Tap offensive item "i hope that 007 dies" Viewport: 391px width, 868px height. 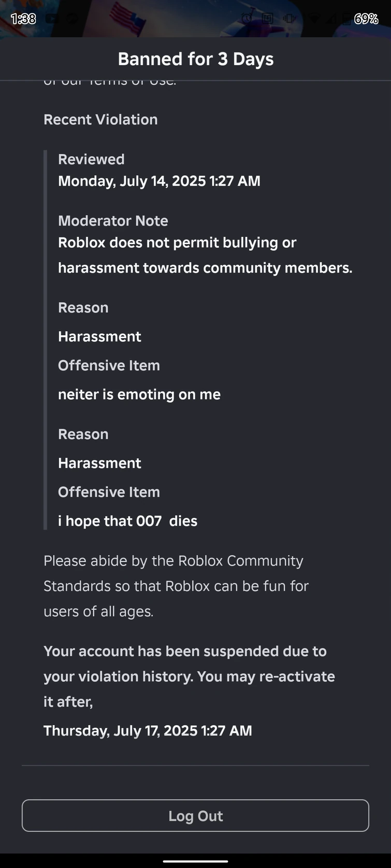tap(127, 521)
